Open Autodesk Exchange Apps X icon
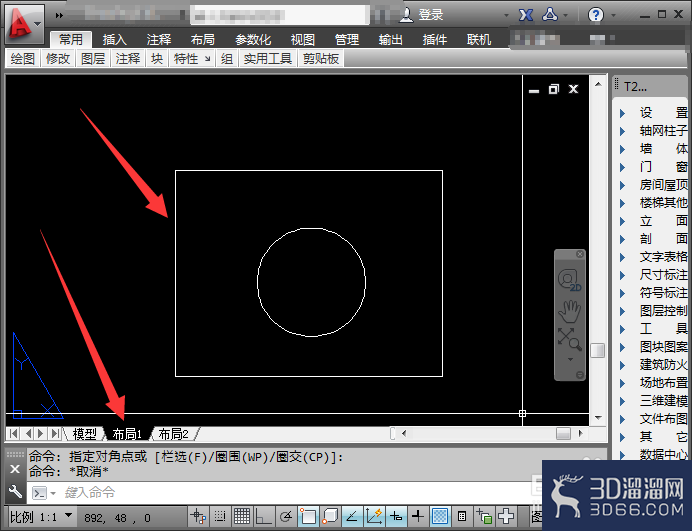 pyautogui.click(x=526, y=15)
